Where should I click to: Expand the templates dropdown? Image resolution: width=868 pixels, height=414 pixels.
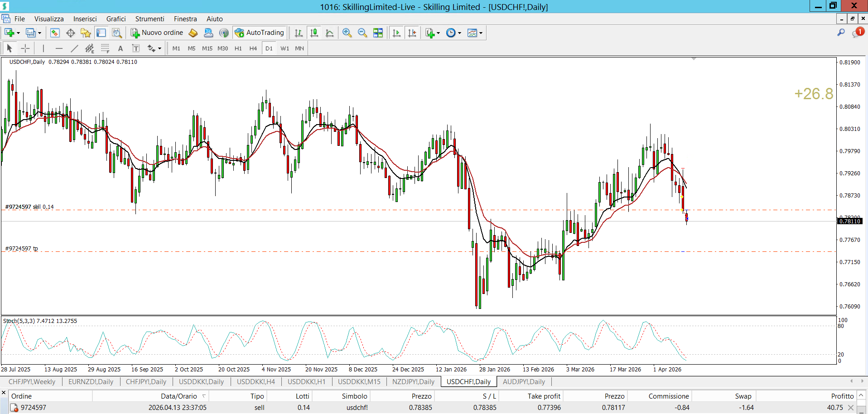481,33
